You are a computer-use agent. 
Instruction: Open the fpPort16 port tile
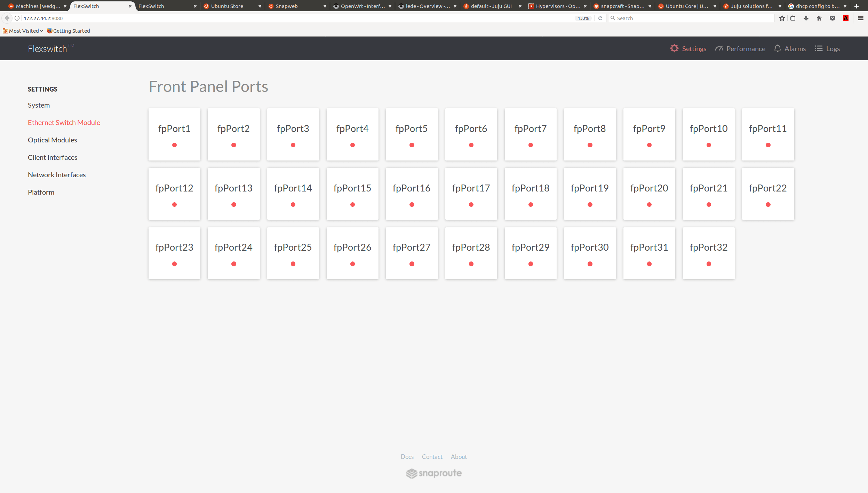[412, 194]
